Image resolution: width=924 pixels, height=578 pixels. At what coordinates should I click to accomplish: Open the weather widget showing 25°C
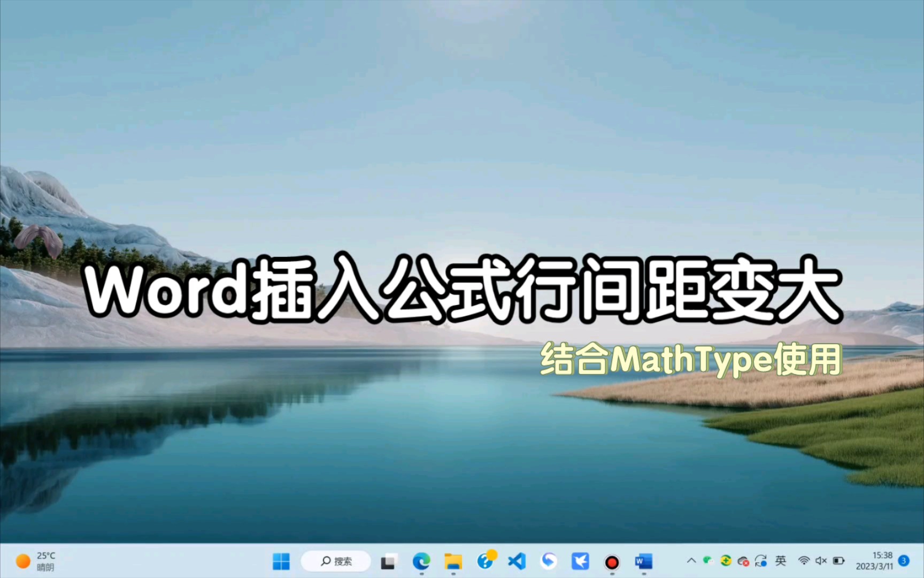[x=36, y=561]
